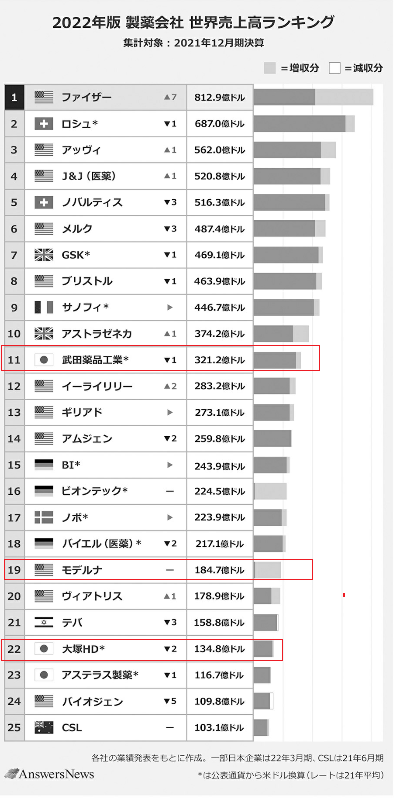Click the revenue bar for ロシュ
Screen dimensions: 395x798
coord(304,123)
